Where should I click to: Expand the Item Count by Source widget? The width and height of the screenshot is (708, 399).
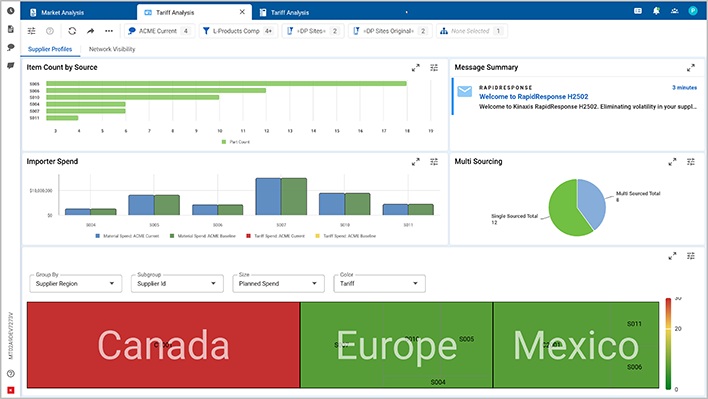tap(415, 68)
